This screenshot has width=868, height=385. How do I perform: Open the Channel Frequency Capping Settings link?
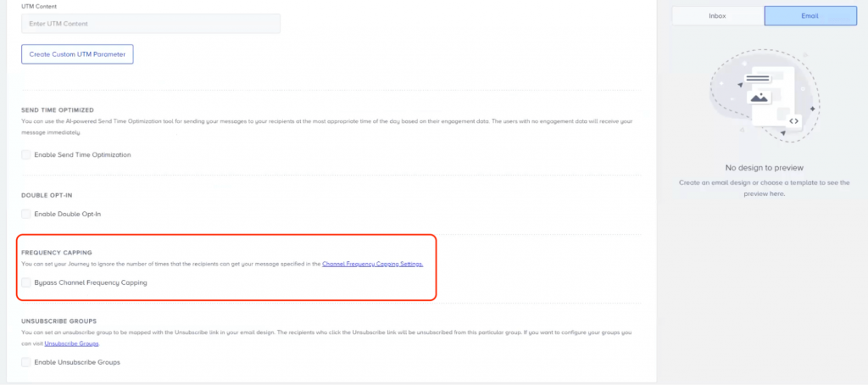(372, 265)
